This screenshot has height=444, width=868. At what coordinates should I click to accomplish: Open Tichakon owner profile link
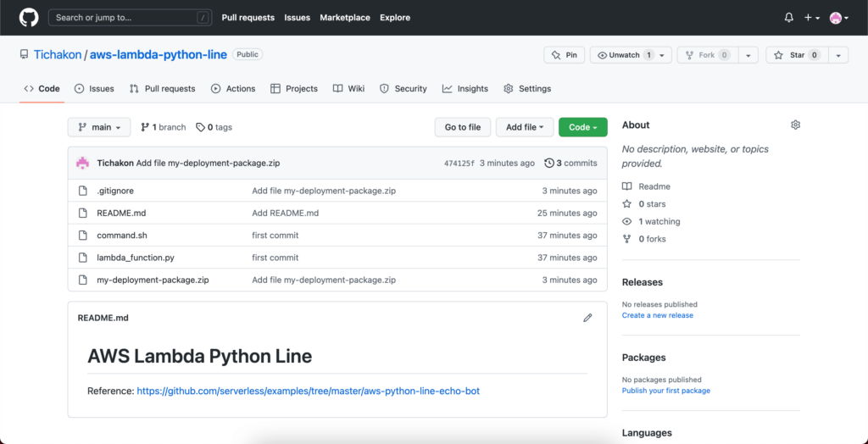click(x=58, y=55)
